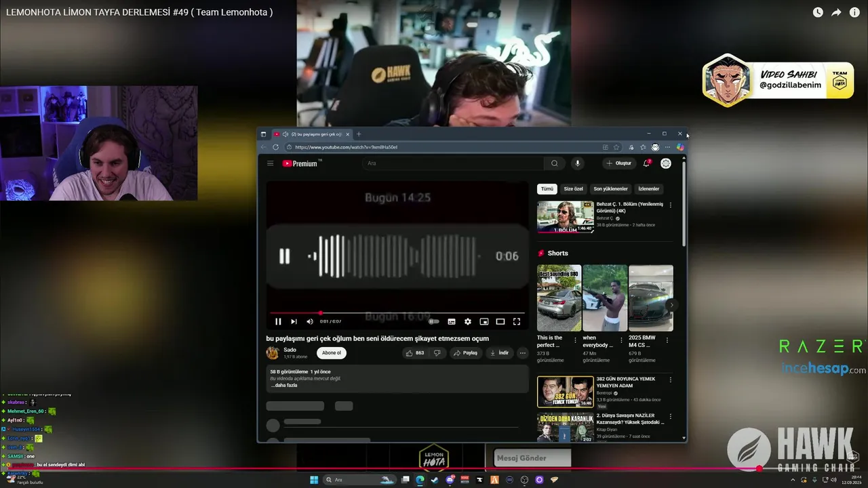Open outer video 'watch later' clock icon
This screenshot has width=868, height=488.
click(x=818, y=12)
